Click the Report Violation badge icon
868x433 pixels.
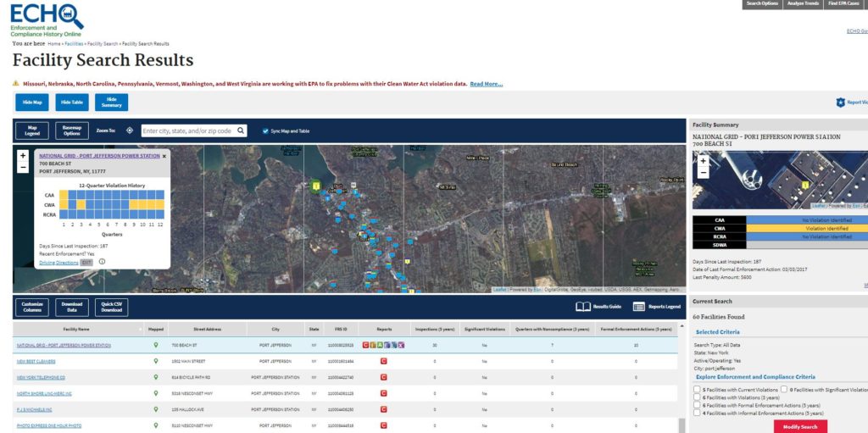840,103
